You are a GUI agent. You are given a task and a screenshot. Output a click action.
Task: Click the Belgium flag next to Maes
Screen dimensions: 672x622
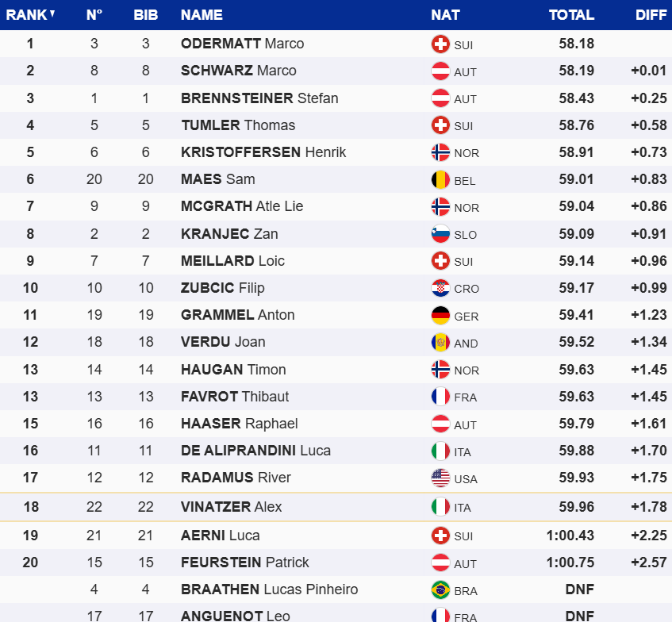pos(440,180)
